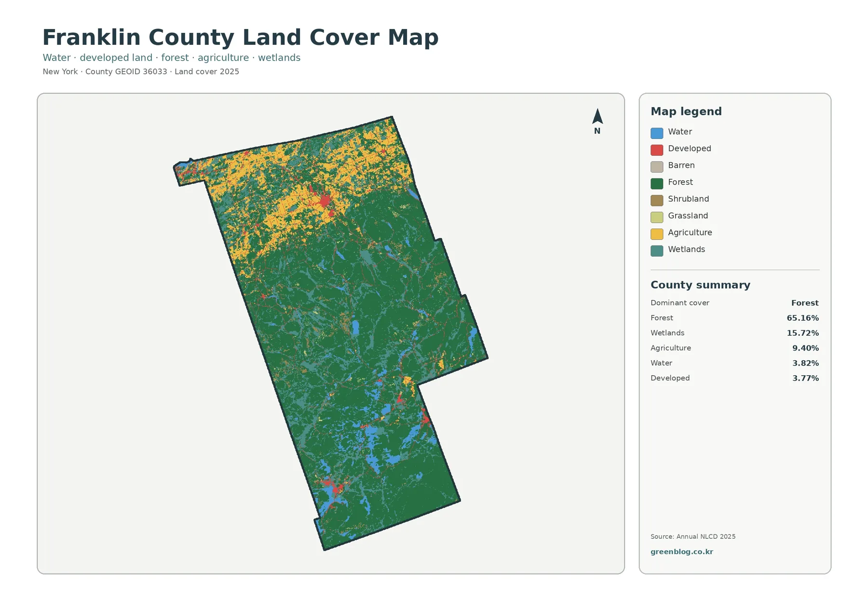Click the 'Agriculture' legend label
Screen dimensions: 868x614
point(690,232)
